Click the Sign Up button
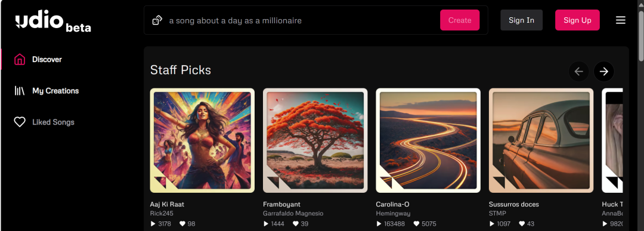This screenshot has width=644, height=231. click(x=577, y=20)
